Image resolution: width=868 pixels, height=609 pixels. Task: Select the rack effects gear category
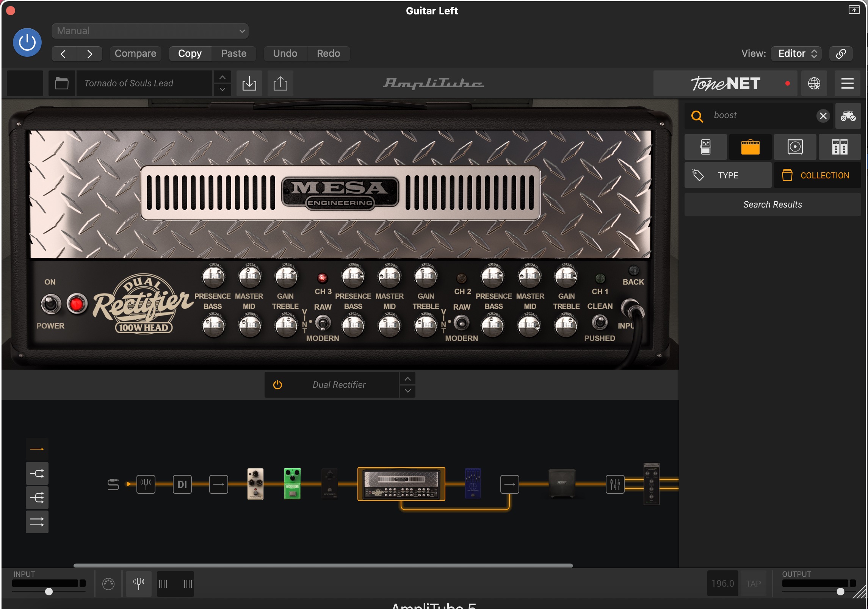(x=840, y=147)
